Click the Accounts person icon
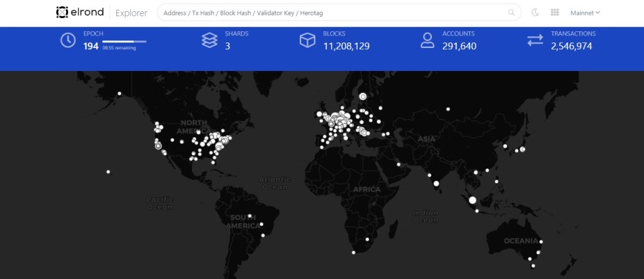The width and height of the screenshot is (644, 279). click(427, 40)
